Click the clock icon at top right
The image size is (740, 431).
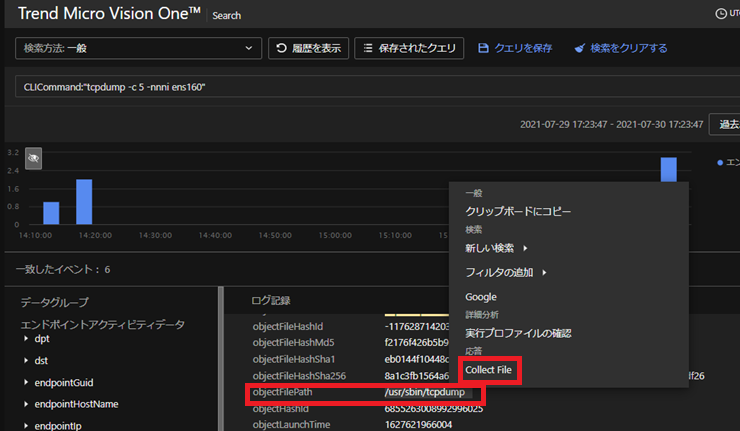click(x=721, y=14)
